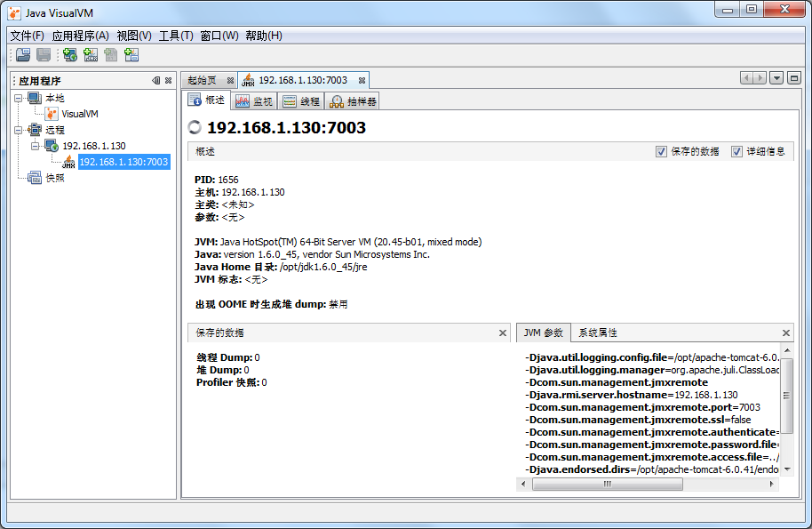This screenshot has width=812, height=529.
Task: Close the 192.168.1.130:7003 tab
Action: [362, 80]
